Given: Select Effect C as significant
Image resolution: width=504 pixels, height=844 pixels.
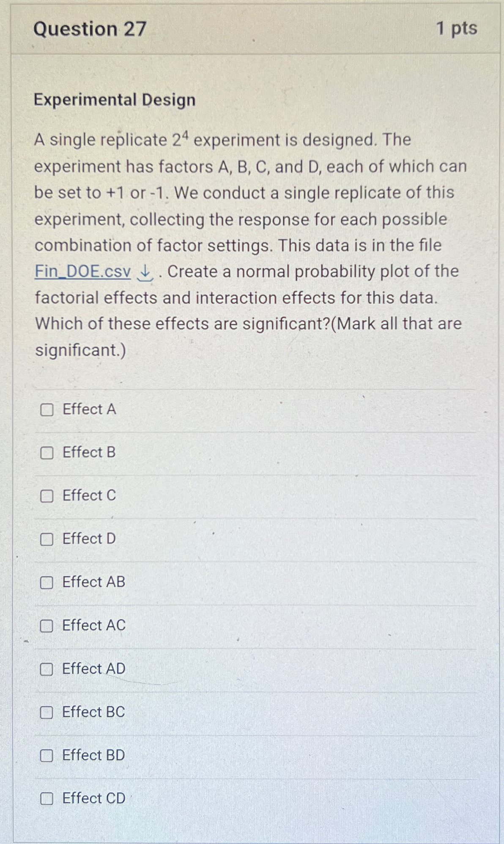Looking at the screenshot, I should pos(47,496).
